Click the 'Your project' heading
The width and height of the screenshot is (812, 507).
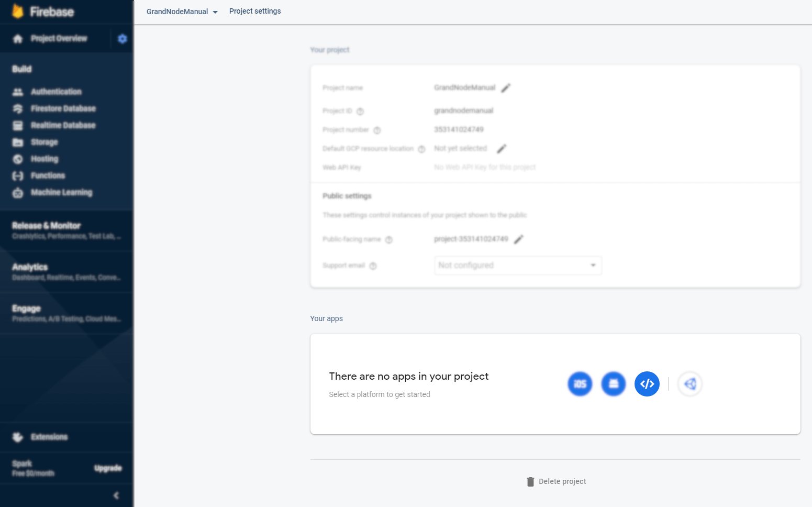(x=330, y=50)
